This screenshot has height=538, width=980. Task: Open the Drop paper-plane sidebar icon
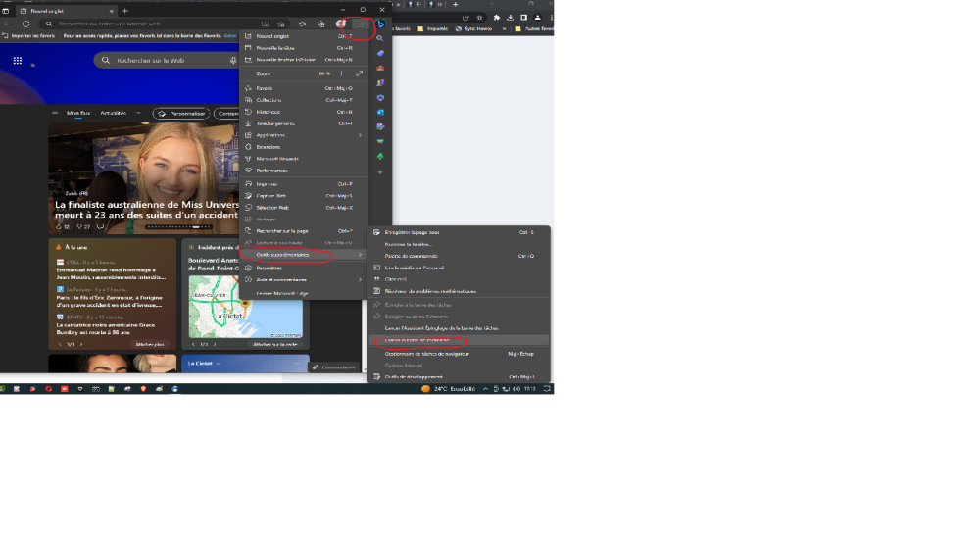[x=380, y=142]
